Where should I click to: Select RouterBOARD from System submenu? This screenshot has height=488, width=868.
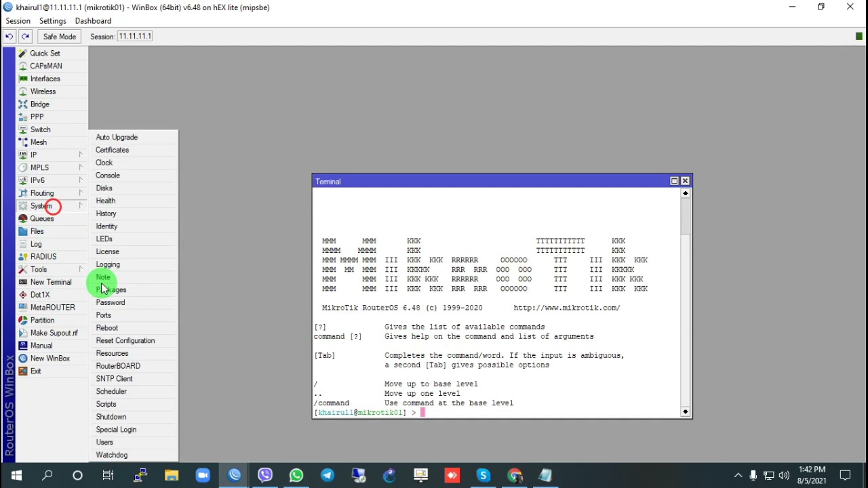click(118, 366)
